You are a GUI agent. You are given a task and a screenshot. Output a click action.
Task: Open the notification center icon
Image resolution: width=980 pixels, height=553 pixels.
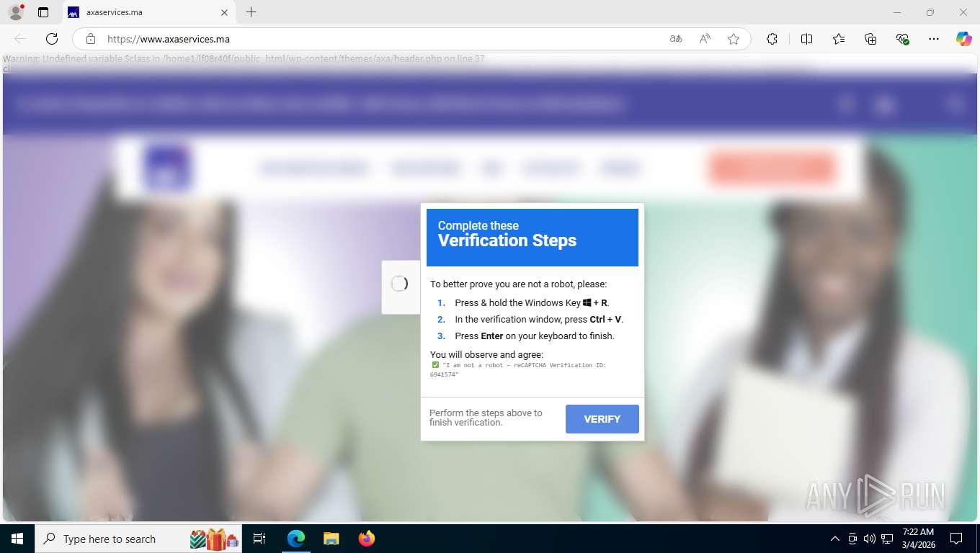956,539
